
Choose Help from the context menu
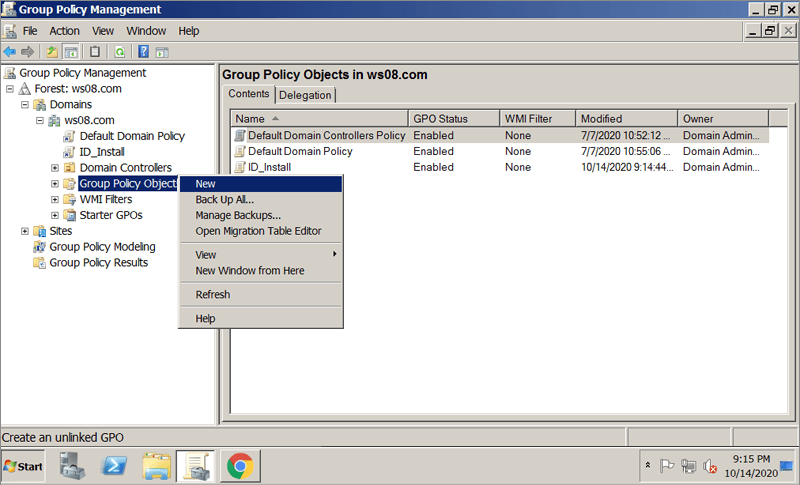coord(261,319)
